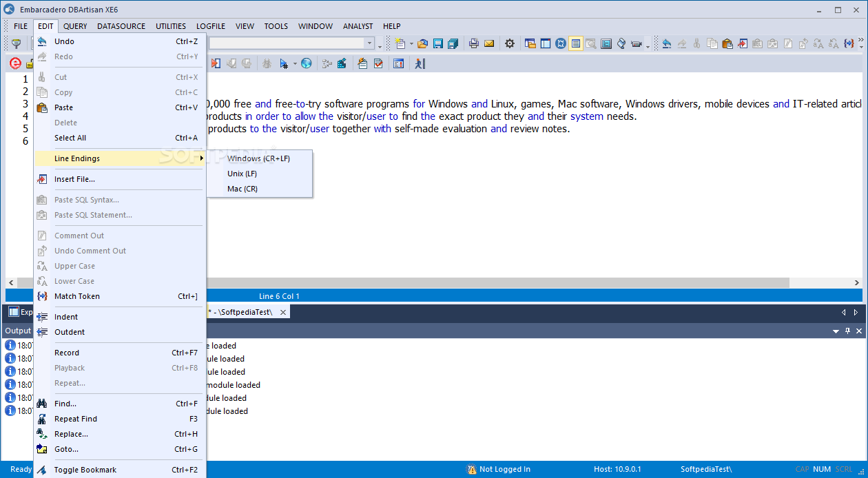868x478 pixels.
Task: Click the checked list toolbar icon
Action: (x=378, y=63)
